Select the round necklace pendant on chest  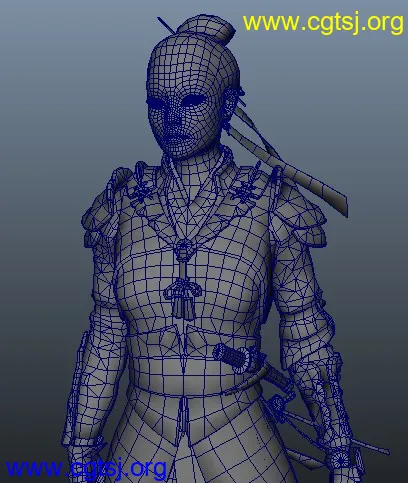coord(183,249)
